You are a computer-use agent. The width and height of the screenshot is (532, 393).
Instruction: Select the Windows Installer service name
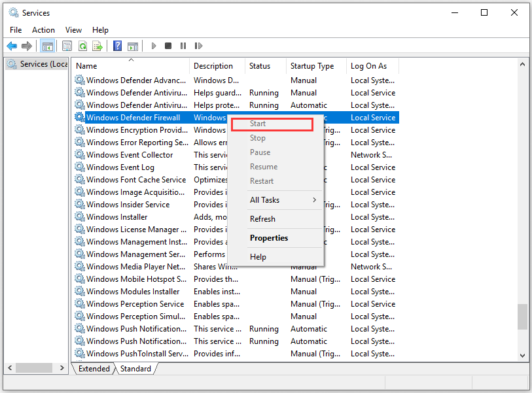pyautogui.click(x=116, y=217)
